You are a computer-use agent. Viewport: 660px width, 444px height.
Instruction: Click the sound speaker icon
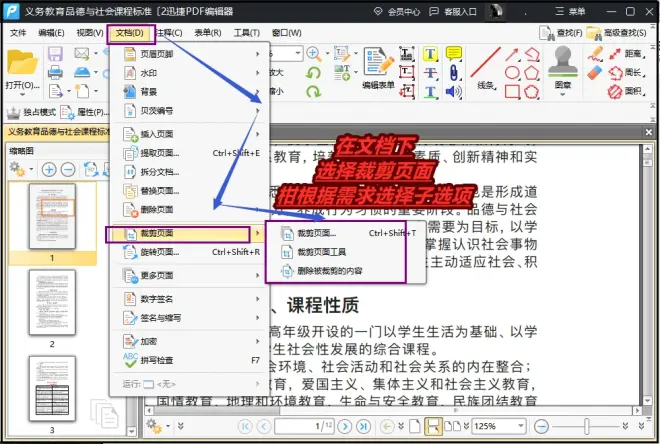pos(454,91)
